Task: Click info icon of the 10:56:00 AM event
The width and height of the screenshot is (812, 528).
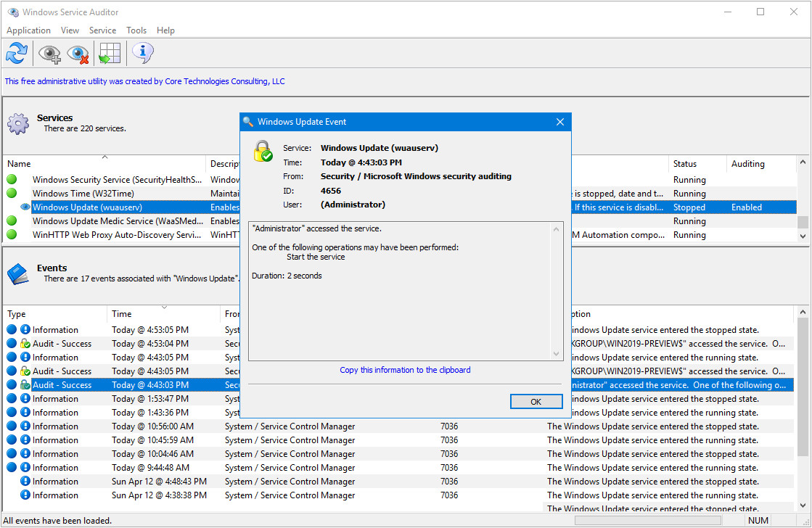Action: pos(25,426)
